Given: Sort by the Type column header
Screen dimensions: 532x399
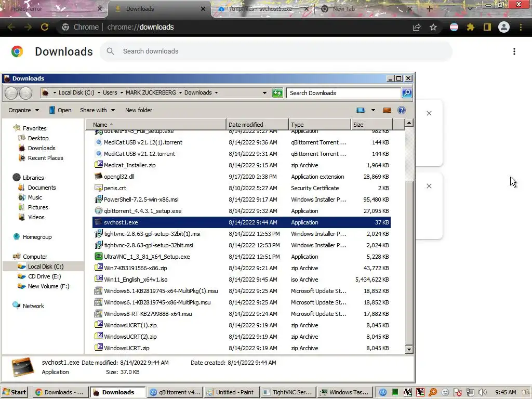Looking at the screenshot, I should [320, 125].
